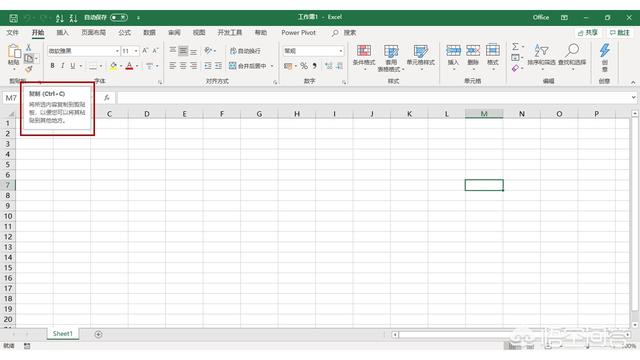Toggle Middle Align vertical alignment

(183, 51)
